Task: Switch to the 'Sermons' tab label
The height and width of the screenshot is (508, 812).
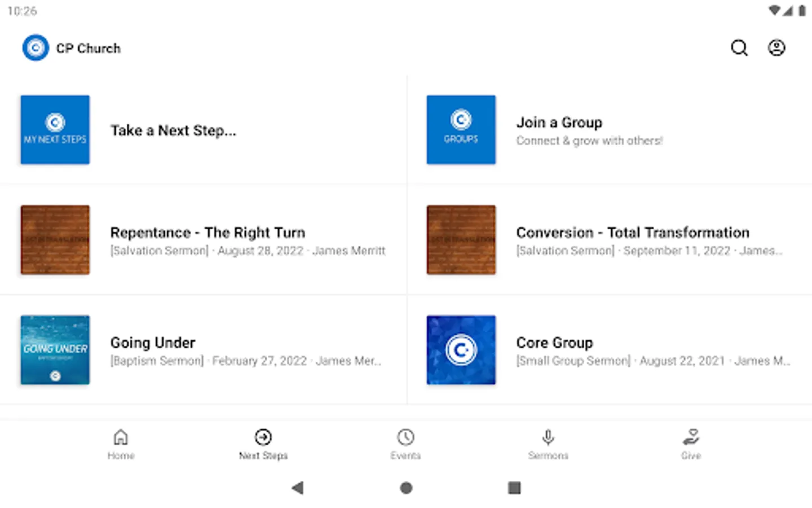Action: [x=548, y=456]
